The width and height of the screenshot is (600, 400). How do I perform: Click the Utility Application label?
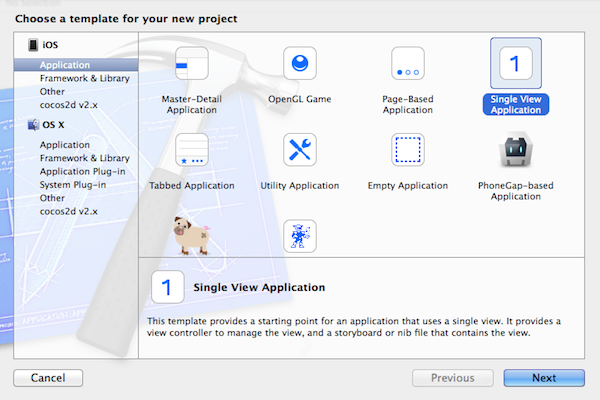pos(300,186)
